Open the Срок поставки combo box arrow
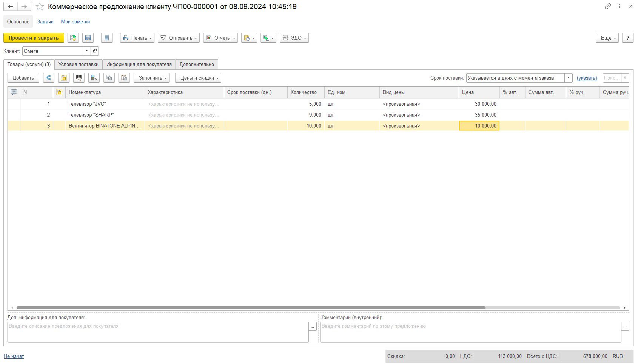 point(568,78)
